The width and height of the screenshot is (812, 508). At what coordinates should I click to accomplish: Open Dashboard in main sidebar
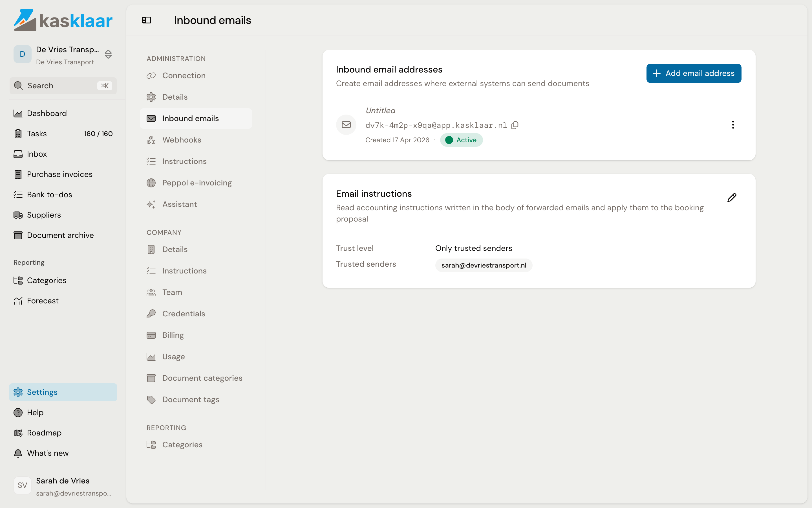coord(63,113)
